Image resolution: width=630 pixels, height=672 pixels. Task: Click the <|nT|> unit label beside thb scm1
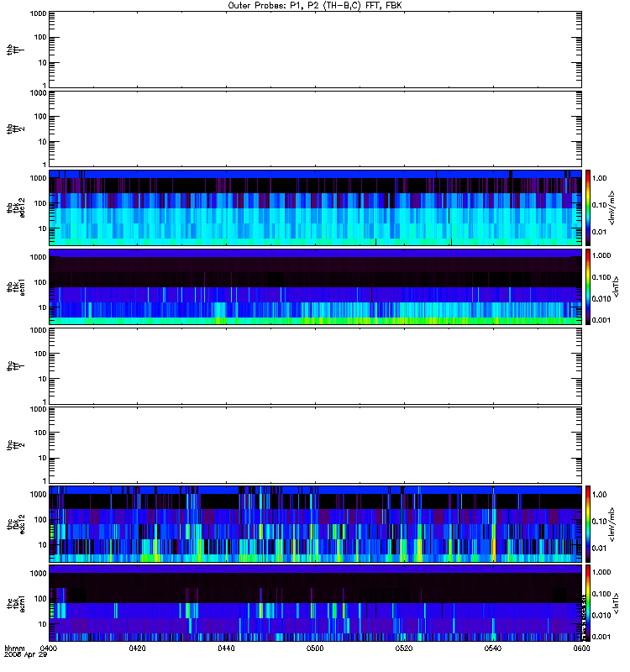[616, 286]
